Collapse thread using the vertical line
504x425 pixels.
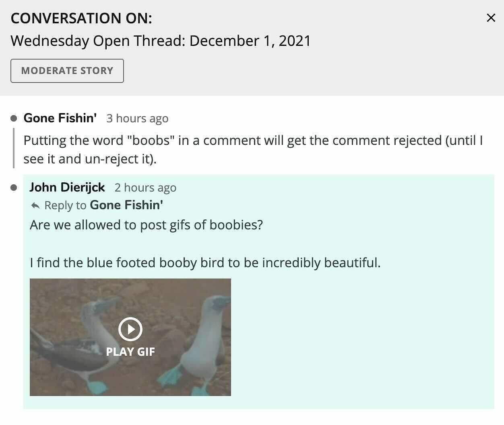click(14, 148)
